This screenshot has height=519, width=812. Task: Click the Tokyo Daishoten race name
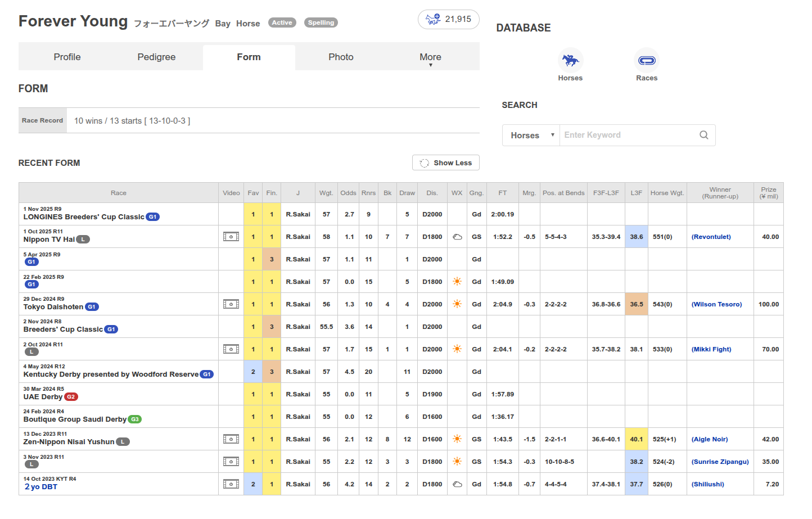[53, 307]
